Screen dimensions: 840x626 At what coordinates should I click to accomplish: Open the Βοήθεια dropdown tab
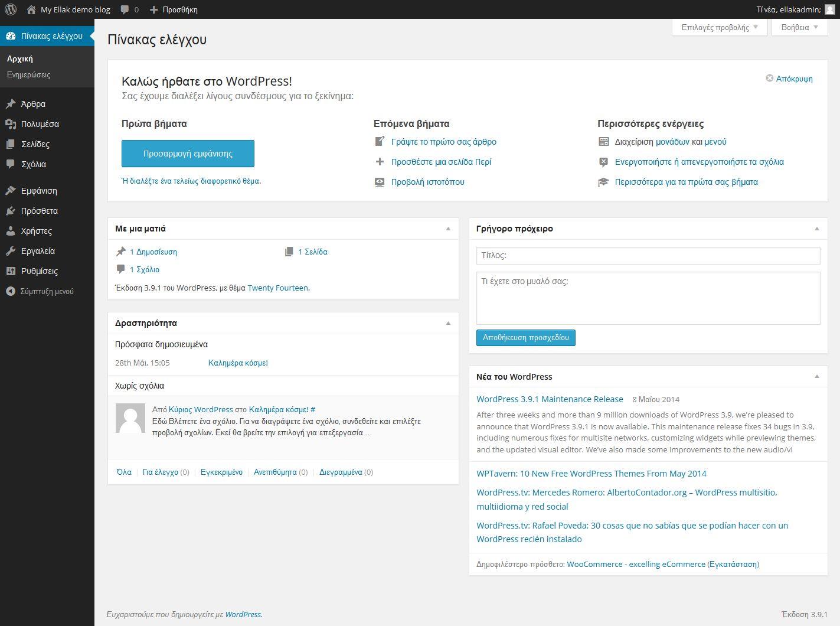[x=800, y=27]
